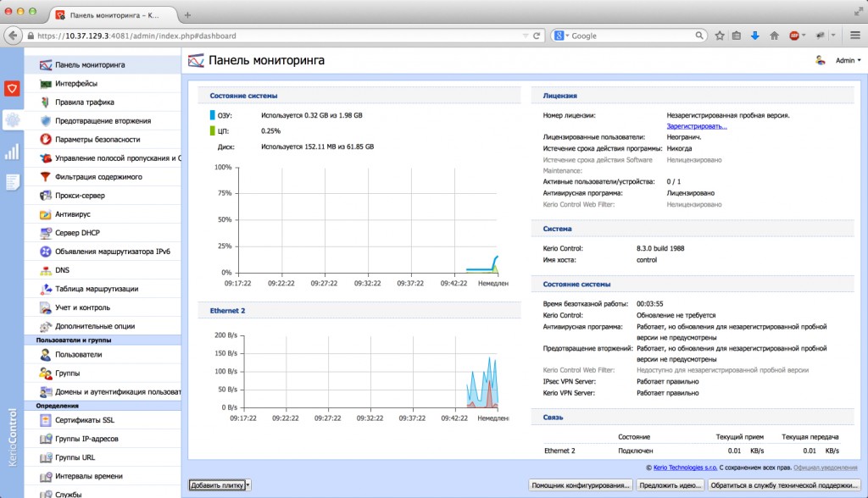The width and height of the screenshot is (868, 498).
Task: Click the 'Ethernet 2' row in Связь table
Action: coord(692,451)
